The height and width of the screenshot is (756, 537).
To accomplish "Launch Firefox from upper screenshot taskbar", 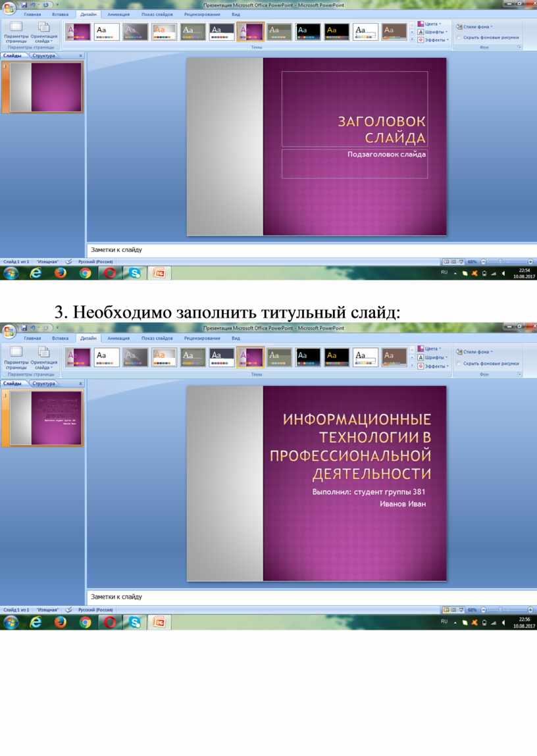I will click(x=61, y=273).
